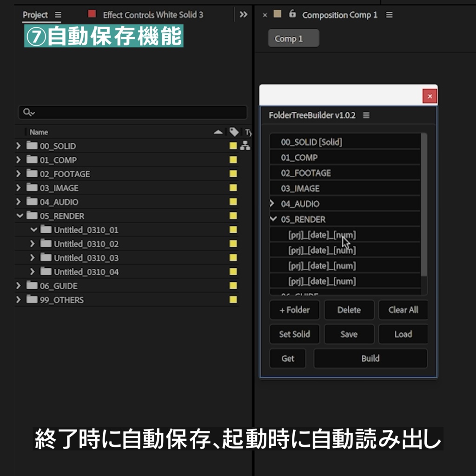Viewport: 476px width, 476px height.
Task: Click Save in FolderTreeBuilder
Action: 349,334
